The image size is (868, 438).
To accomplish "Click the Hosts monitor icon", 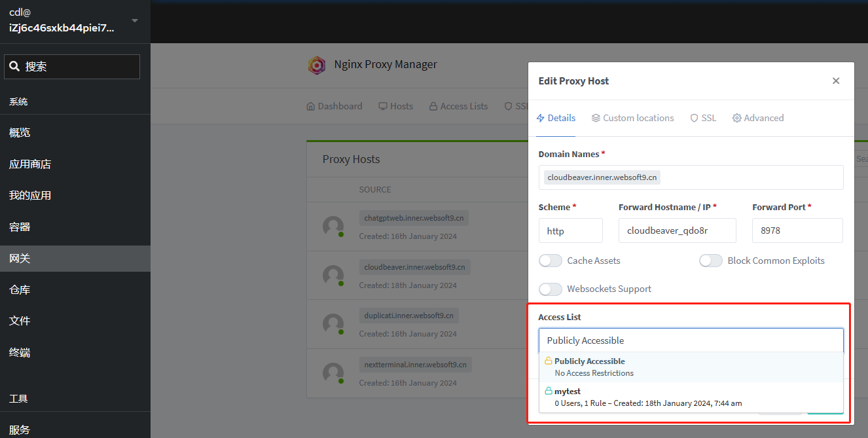I will click(384, 106).
